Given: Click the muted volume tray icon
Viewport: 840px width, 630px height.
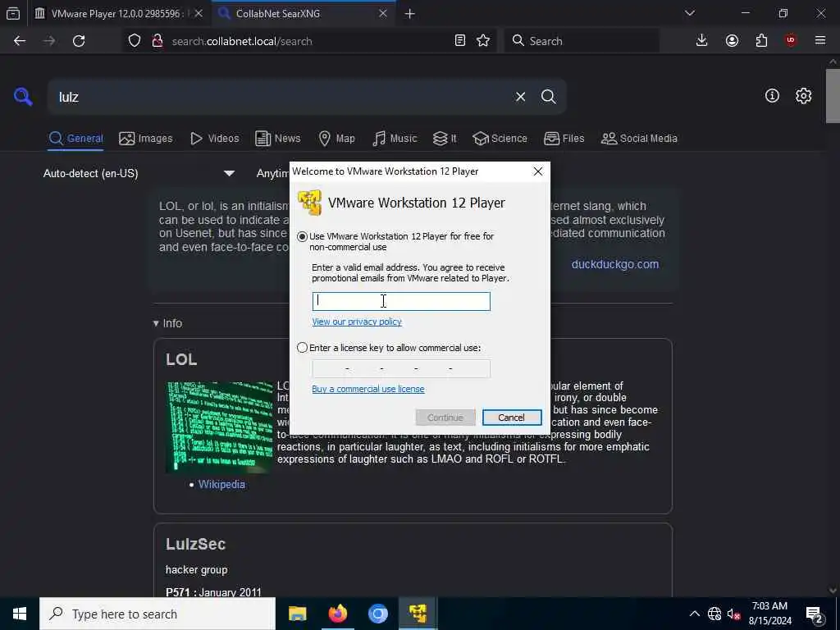Looking at the screenshot, I should [733, 614].
